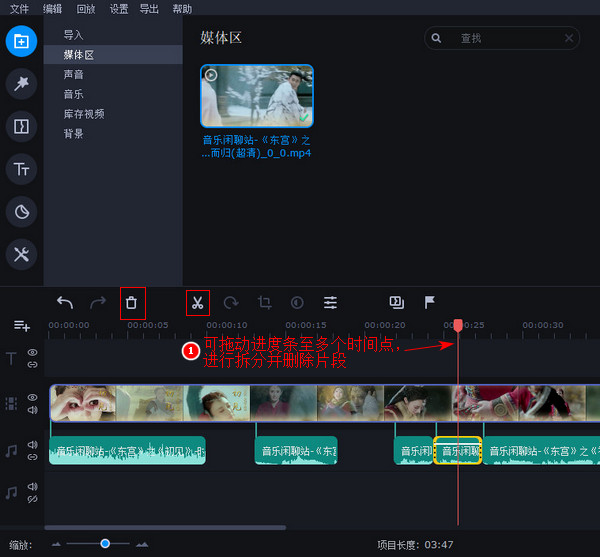
Task: Select the yellow highlighted audio clip
Action: pos(458,451)
